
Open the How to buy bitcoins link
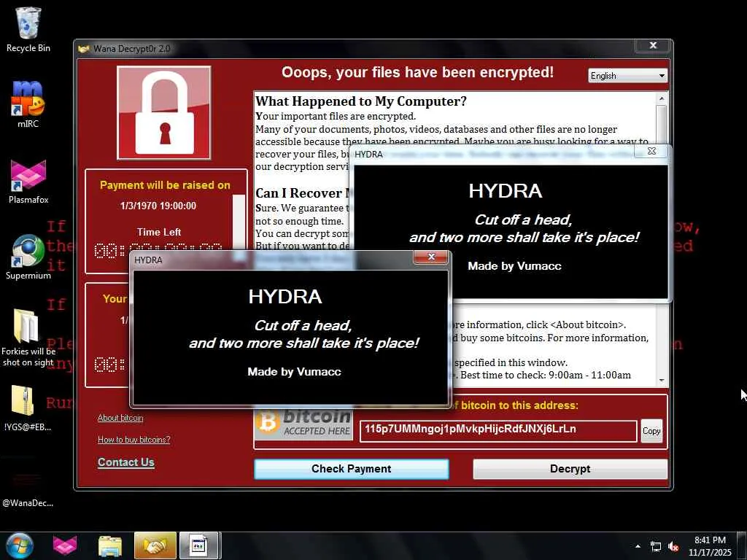pyautogui.click(x=134, y=439)
